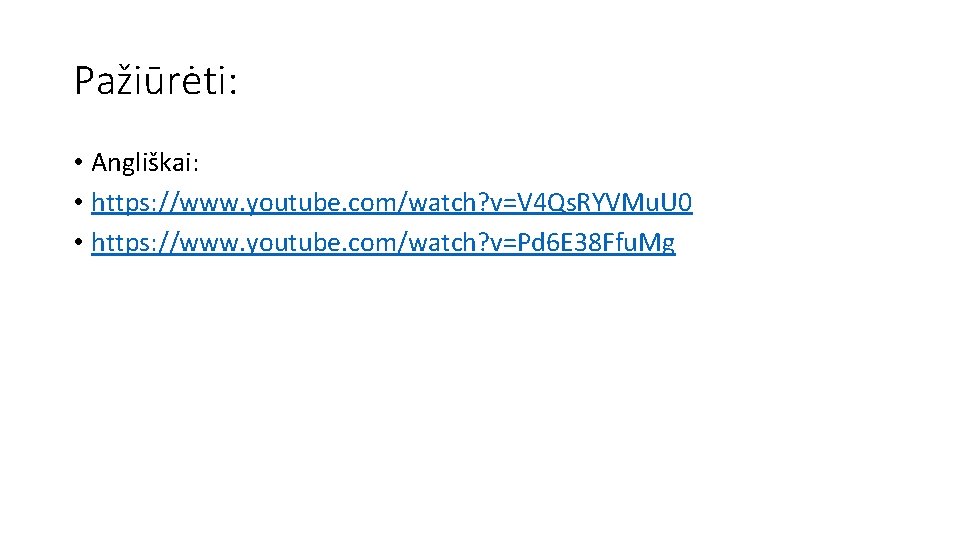Click the colon after "Pažiūrėti" in the title
This screenshot has width=960, height=540.
point(233,85)
